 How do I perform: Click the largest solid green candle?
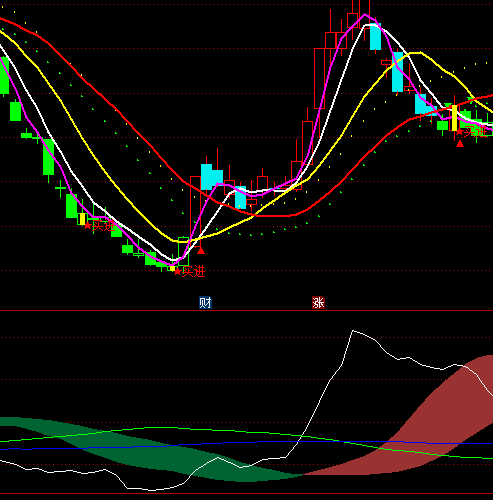(x=49, y=157)
